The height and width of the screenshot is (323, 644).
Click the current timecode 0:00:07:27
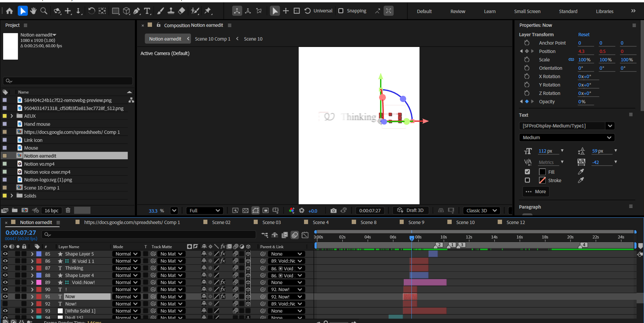click(21, 232)
